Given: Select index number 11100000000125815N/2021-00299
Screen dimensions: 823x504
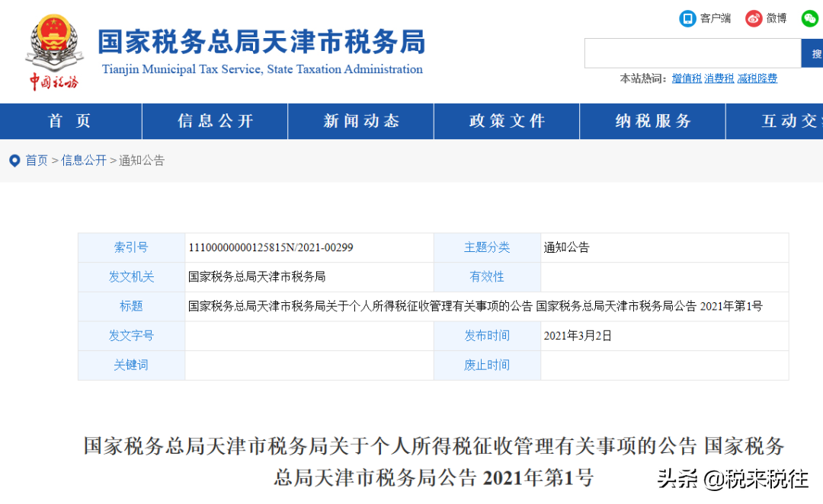Looking at the screenshot, I should [x=271, y=247].
